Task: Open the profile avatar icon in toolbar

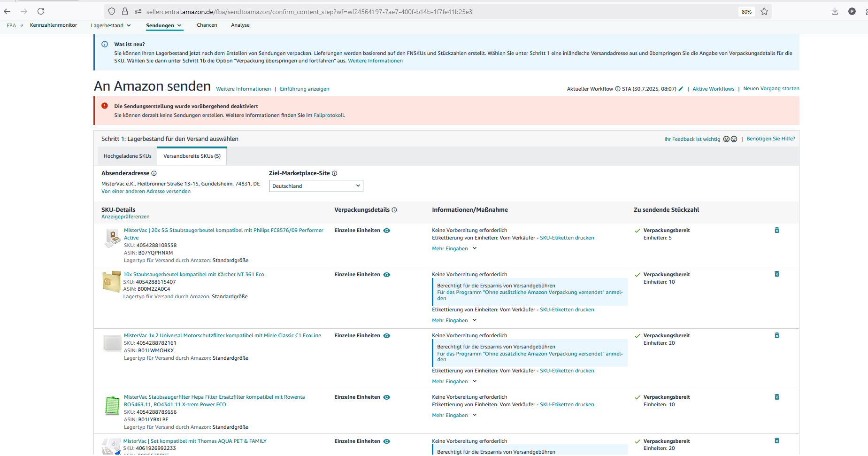Action: pyautogui.click(x=852, y=11)
